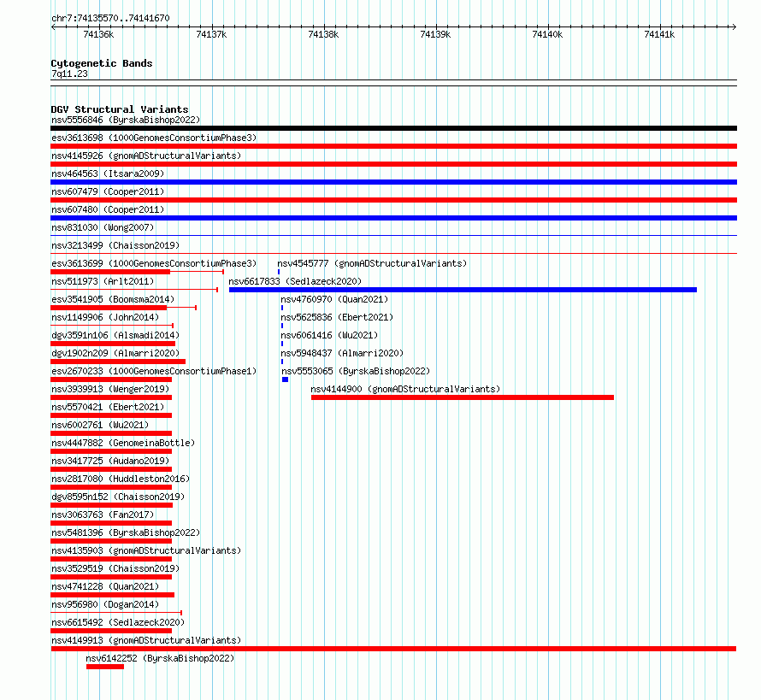This screenshot has height=700, width=761.
Task: Click the 74137k ruler position label
Action: (x=211, y=34)
